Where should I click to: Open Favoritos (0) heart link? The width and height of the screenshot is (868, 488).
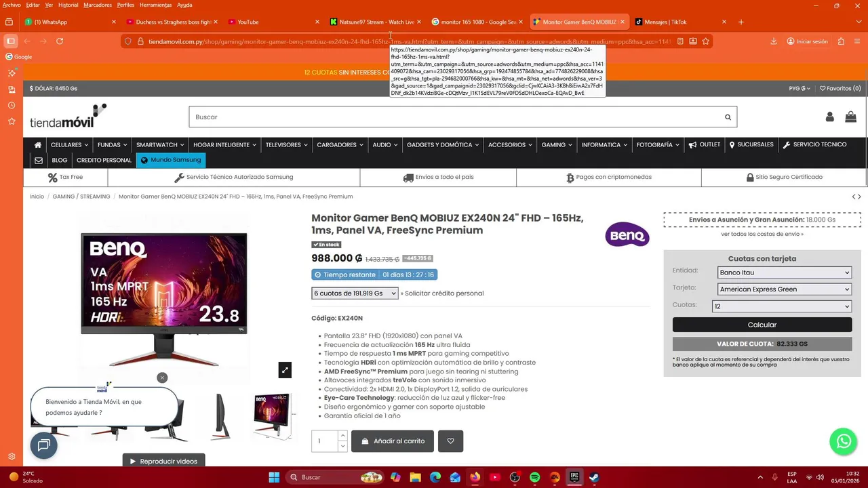pos(840,88)
